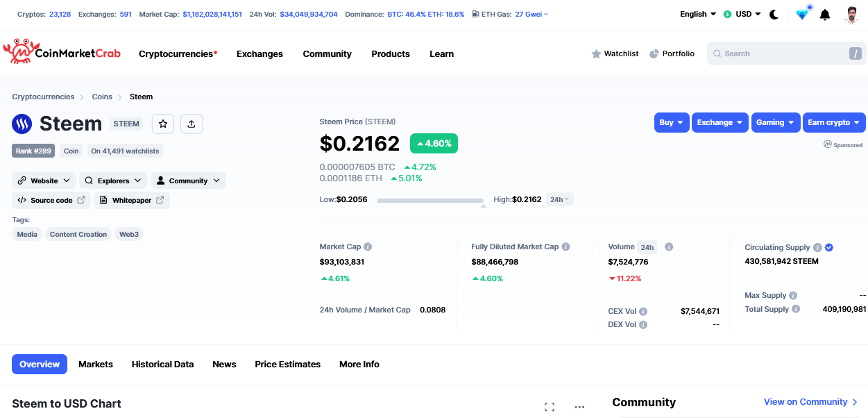868x418 pixels.
Task: Expand the Explorers dropdown
Action: tap(113, 181)
